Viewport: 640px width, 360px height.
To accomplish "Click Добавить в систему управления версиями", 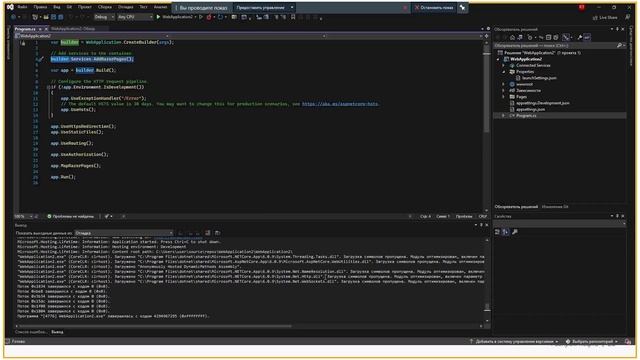I will [x=514, y=342].
